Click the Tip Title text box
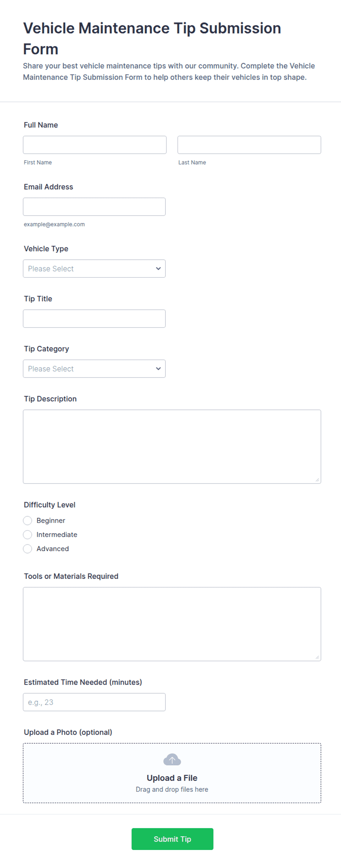 point(94,318)
